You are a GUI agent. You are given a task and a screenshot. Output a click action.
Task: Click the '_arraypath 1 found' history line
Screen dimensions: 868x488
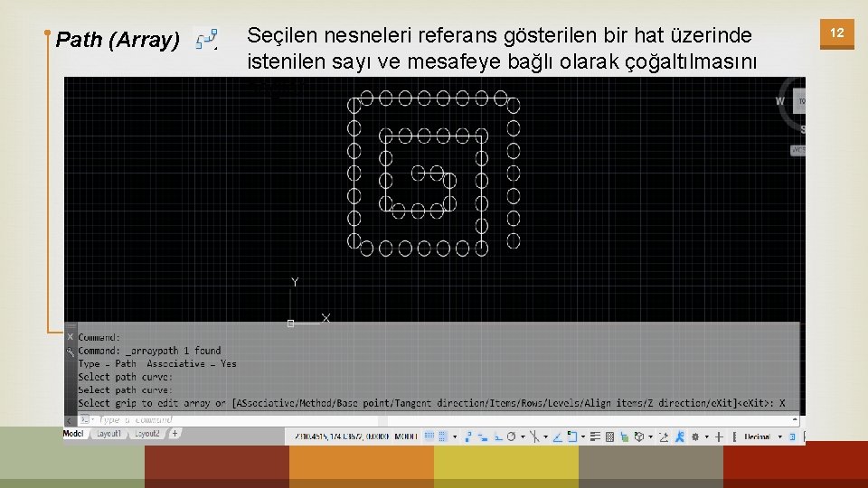(174, 351)
